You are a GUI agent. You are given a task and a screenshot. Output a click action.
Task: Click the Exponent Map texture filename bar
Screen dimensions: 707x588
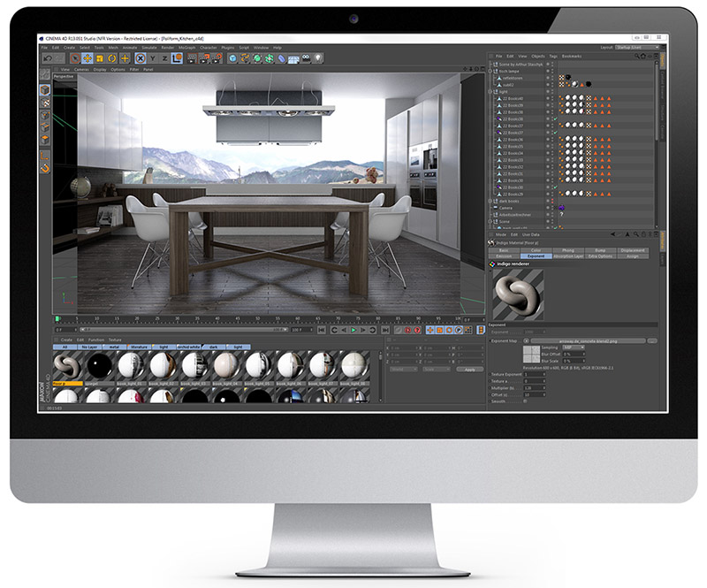coord(587,341)
